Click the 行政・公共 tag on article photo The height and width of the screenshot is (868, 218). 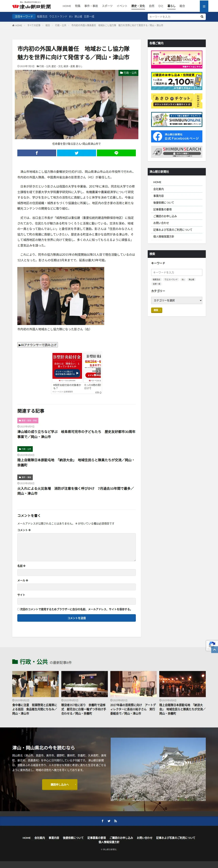point(128,73)
